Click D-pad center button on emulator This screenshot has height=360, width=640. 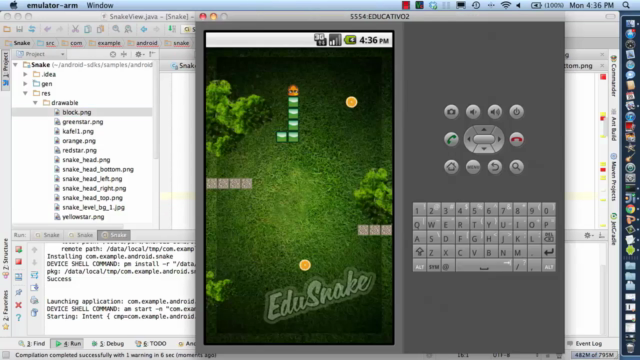[x=484, y=139]
